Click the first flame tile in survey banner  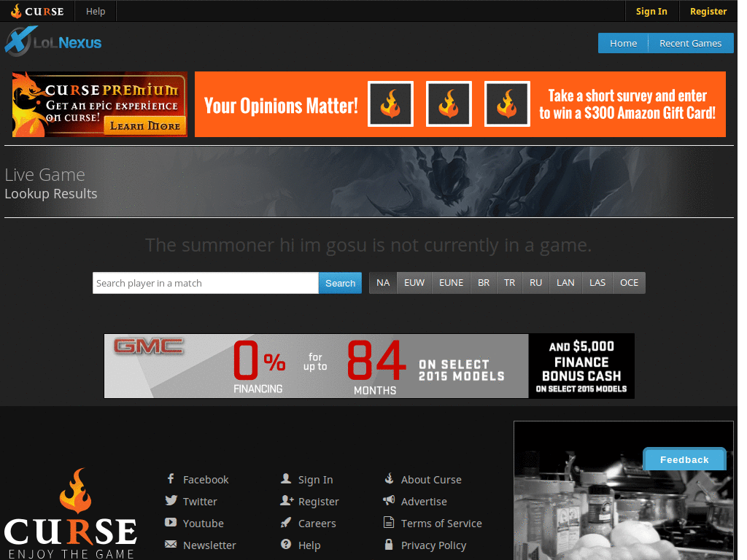391,104
